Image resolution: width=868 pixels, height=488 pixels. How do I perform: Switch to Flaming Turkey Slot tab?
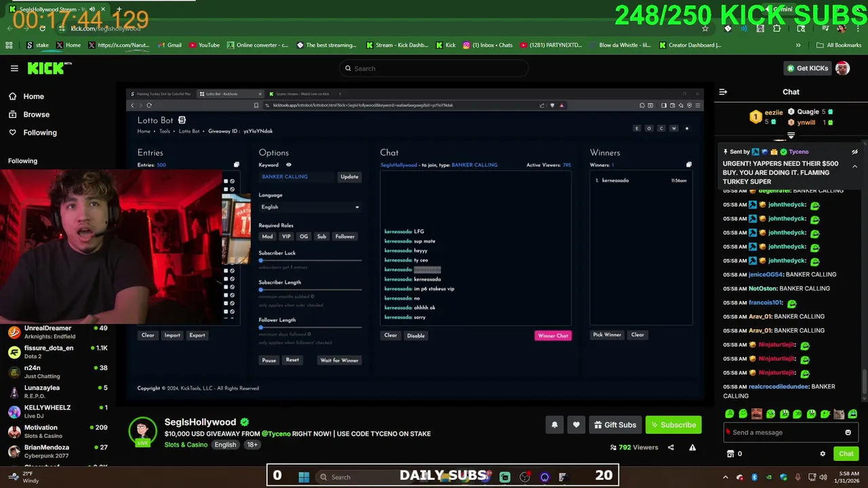click(x=163, y=94)
